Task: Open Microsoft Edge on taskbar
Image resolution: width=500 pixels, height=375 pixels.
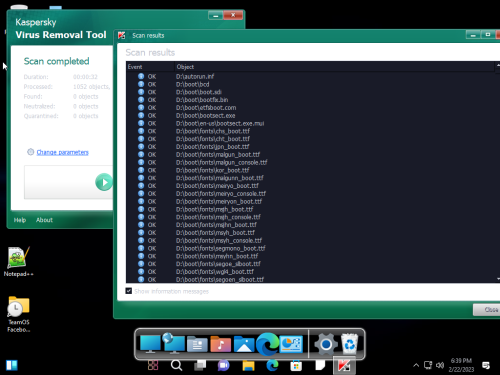Action: pyautogui.click(x=272, y=365)
